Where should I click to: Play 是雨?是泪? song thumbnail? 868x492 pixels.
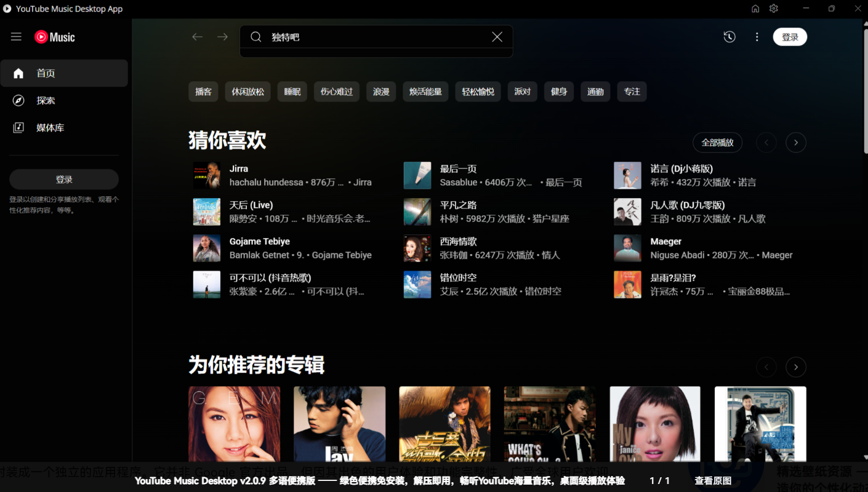click(628, 284)
